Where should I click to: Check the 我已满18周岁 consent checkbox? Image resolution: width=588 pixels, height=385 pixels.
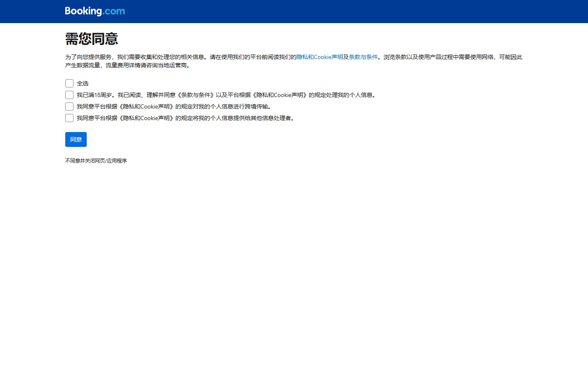pos(69,95)
